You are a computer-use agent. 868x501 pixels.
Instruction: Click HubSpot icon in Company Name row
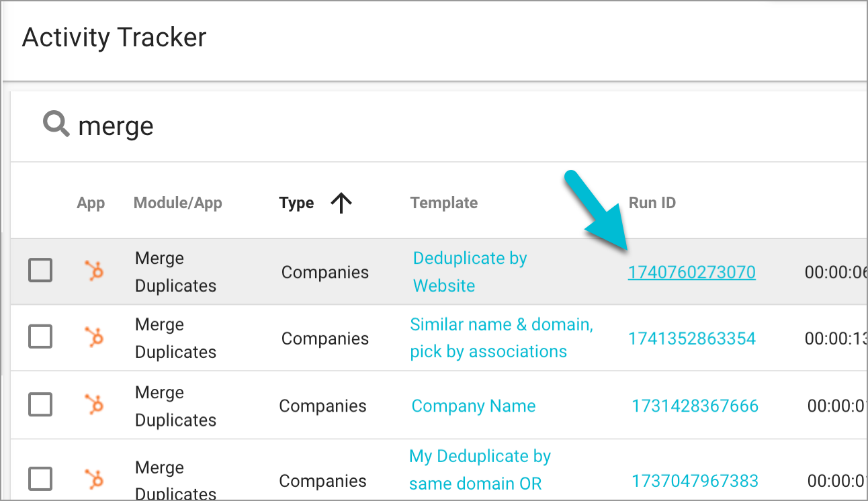coord(93,406)
